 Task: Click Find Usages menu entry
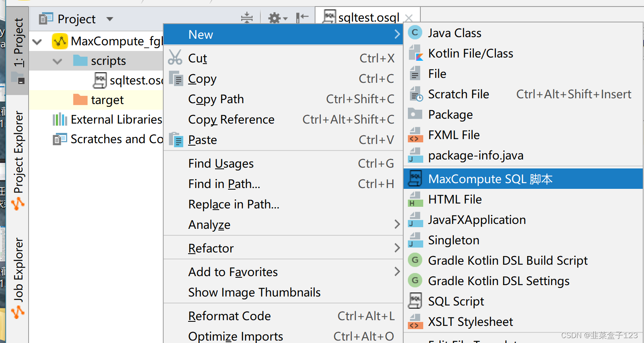point(283,164)
